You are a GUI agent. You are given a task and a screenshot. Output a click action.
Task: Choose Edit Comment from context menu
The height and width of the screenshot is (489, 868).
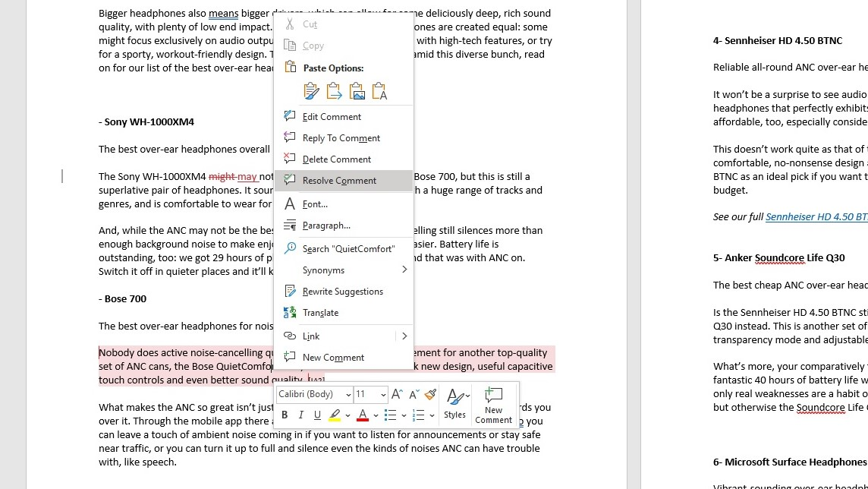point(344,116)
